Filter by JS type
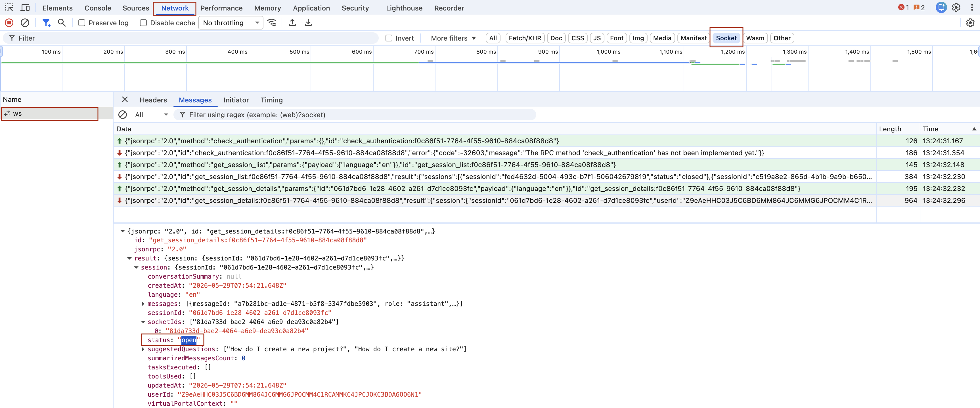The width and height of the screenshot is (980, 408). pyautogui.click(x=596, y=38)
